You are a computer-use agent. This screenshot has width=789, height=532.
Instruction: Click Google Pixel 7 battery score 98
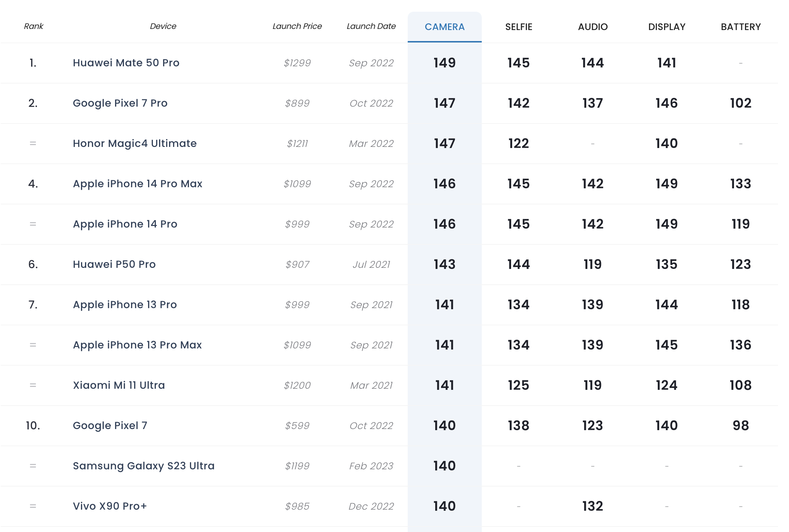(741, 425)
